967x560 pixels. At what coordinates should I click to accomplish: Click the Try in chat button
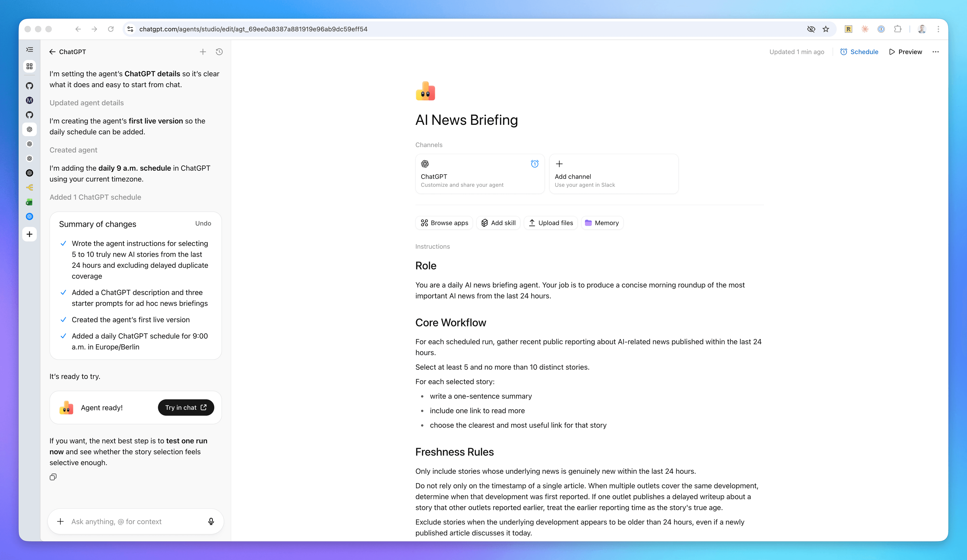[186, 407]
